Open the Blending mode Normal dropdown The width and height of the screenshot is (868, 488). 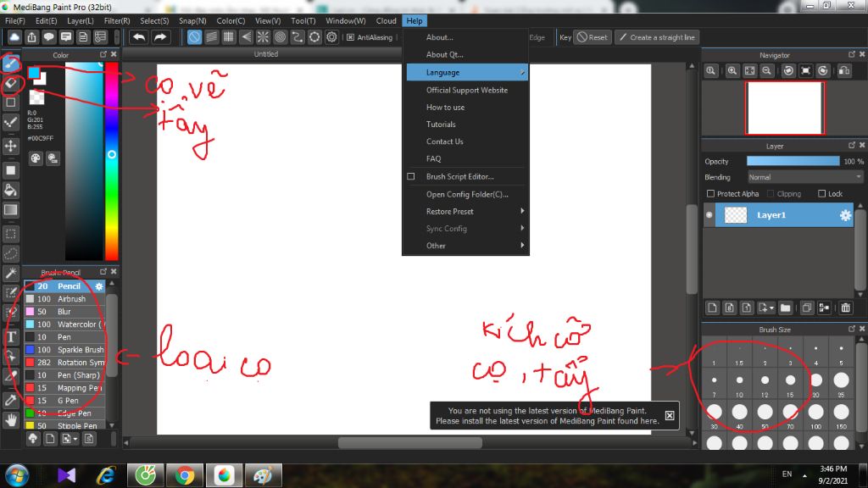(x=805, y=177)
